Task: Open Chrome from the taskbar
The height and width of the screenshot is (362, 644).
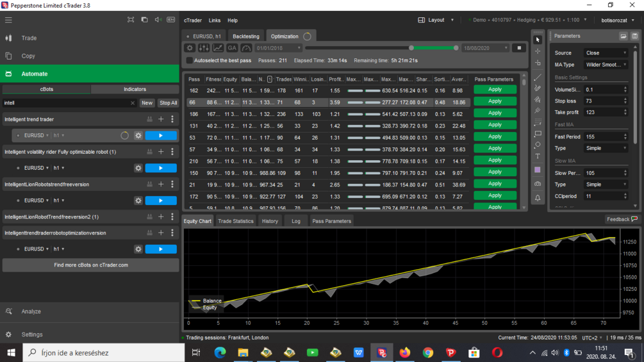Action: (428, 352)
